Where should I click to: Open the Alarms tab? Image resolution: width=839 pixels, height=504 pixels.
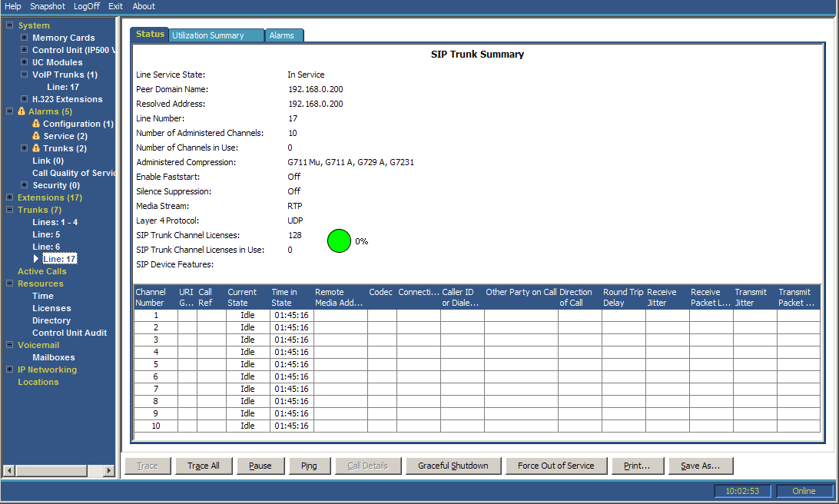[x=284, y=35]
